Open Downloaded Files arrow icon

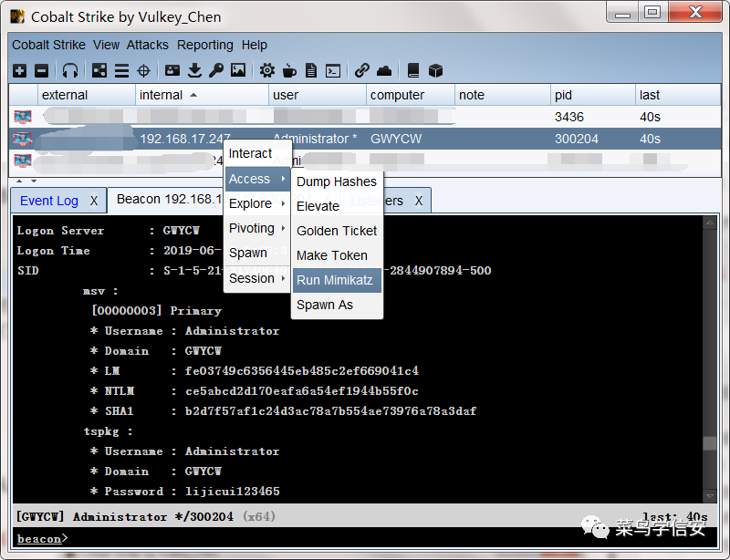tap(194, 71)
